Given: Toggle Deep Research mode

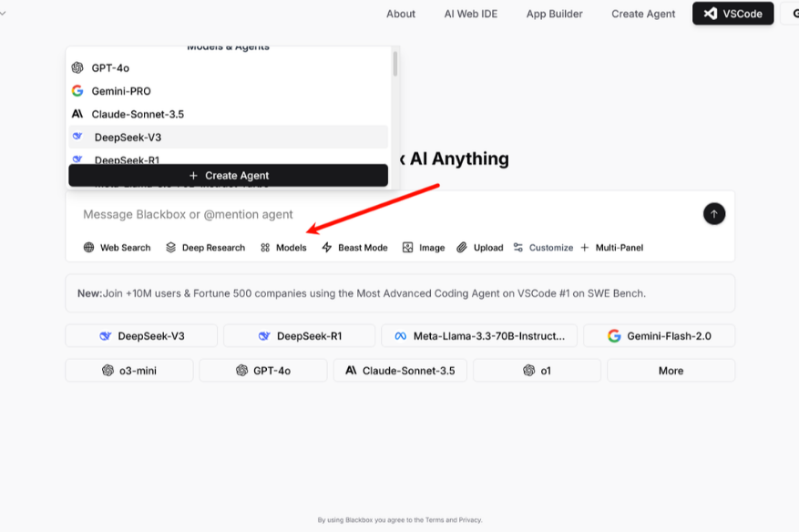Looking at the screenshot, I should click(205, 248).
